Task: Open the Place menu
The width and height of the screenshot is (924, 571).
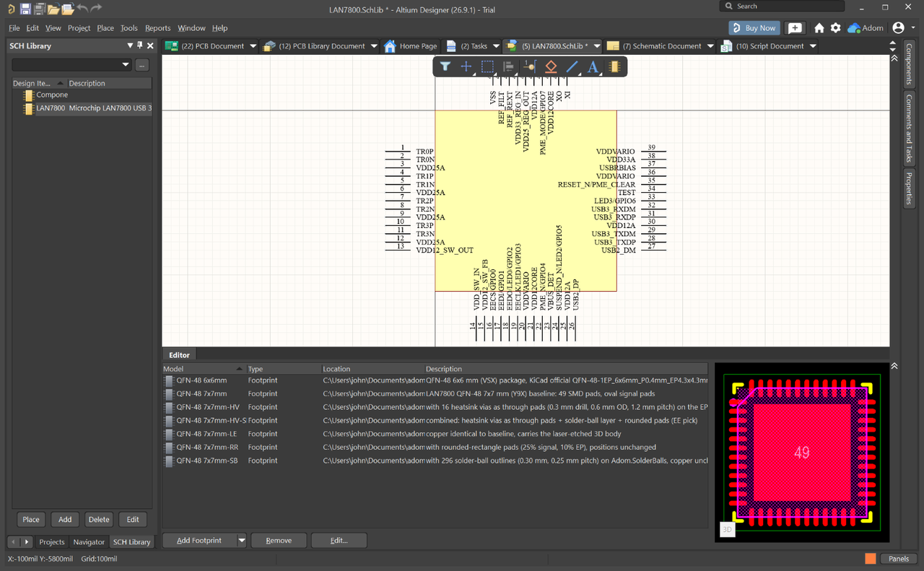Action: (105, 28)
